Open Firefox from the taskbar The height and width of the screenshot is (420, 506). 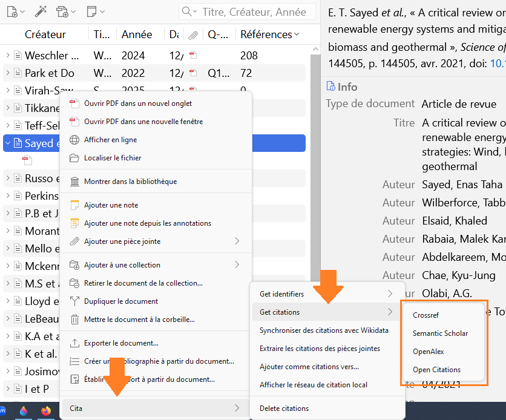click(47, 411)
